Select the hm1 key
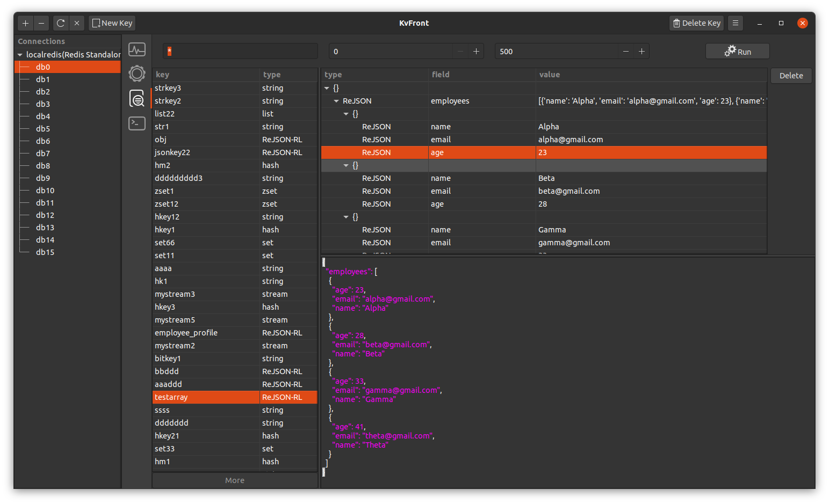The height and width of the screenshot is (504, 829). (235, 462)
